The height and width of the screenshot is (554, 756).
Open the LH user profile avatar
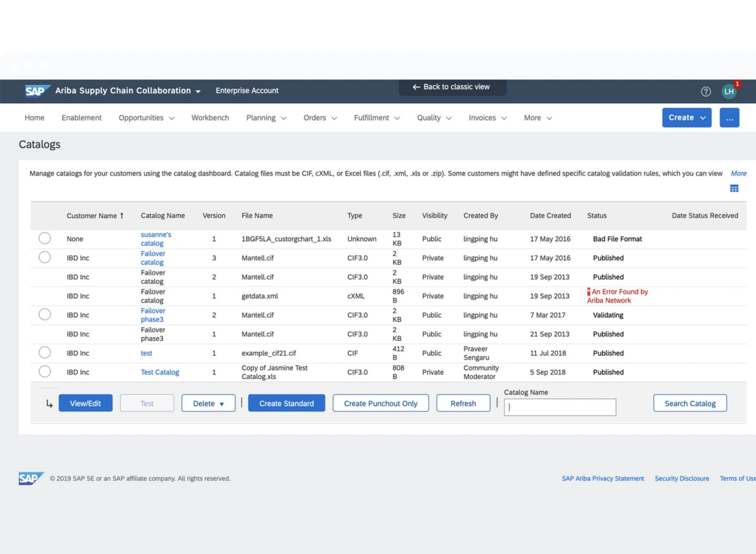(x=729, y=91)
